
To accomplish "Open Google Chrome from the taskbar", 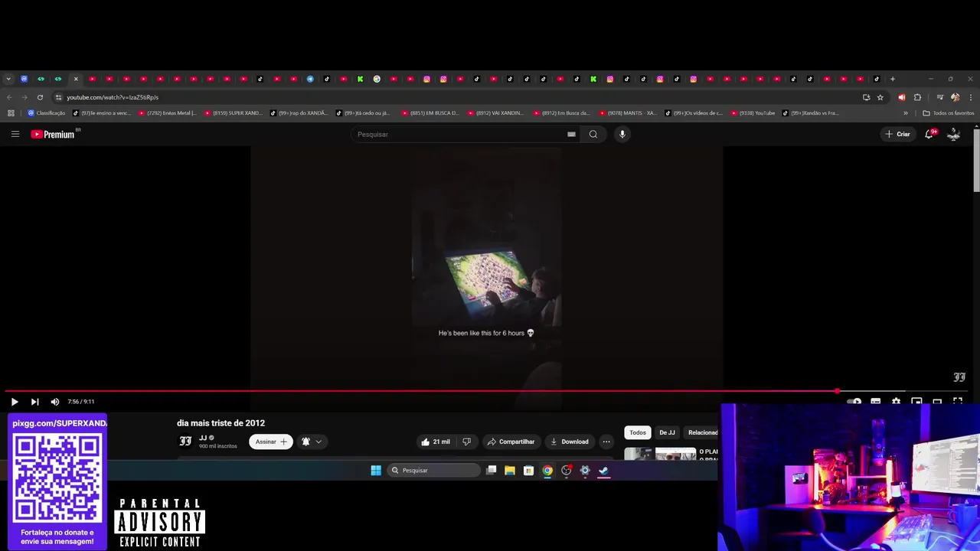I will tap(547, 471).
